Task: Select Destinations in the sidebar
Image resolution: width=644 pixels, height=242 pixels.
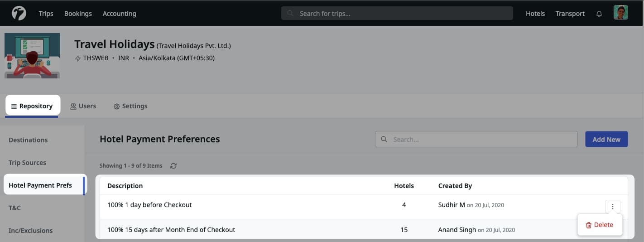Action: click(x=28, y=140)
